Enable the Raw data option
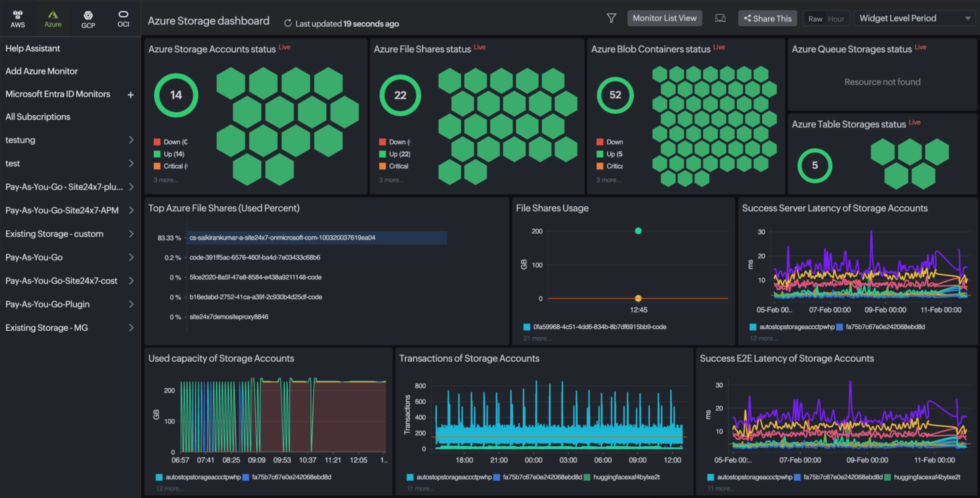980x498 pixels. click(816, 18)
